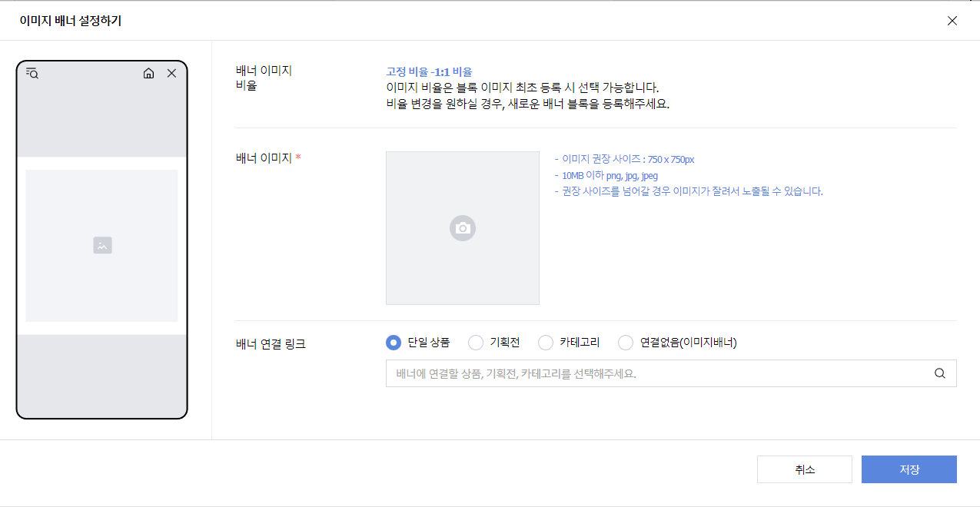Click the image placeholder icon in preview
The image size is (980, 507).
coord(102,245)
